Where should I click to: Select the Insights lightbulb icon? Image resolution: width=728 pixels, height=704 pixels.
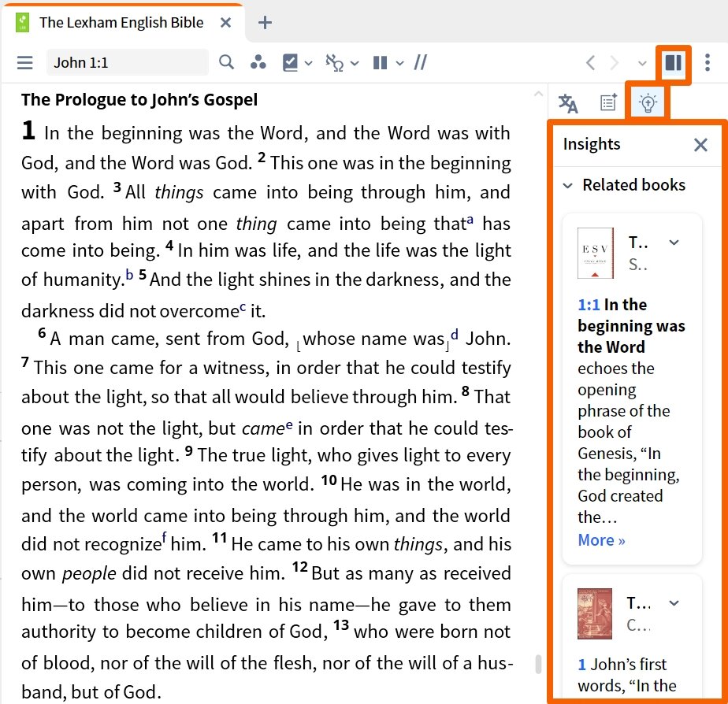coord(648,103)
